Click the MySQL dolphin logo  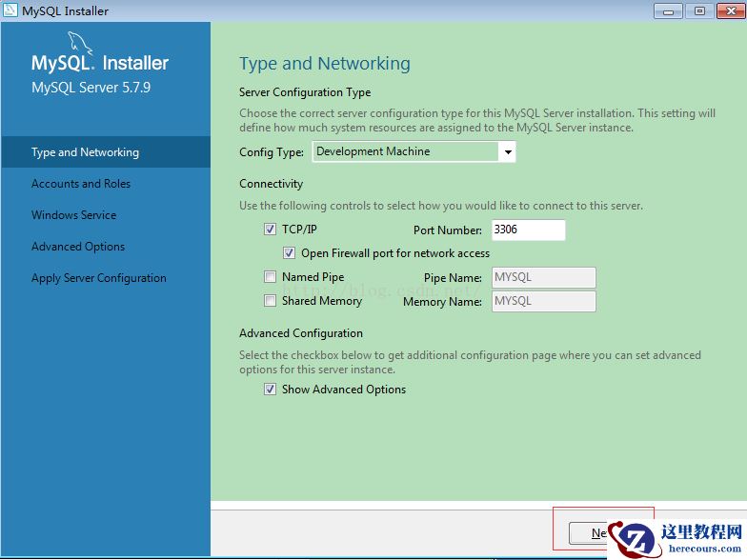pyautogui.click(x=80, y=43)
